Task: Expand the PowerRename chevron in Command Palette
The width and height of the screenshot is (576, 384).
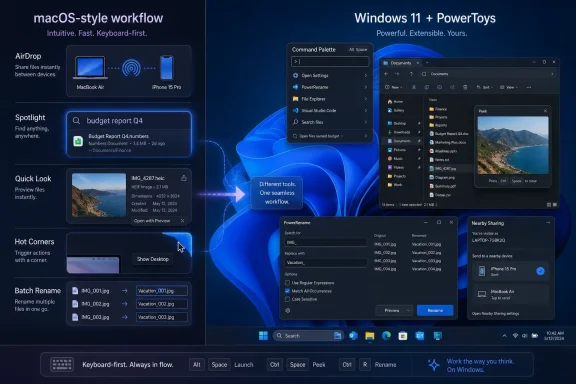Action: (x=366, y=87)
